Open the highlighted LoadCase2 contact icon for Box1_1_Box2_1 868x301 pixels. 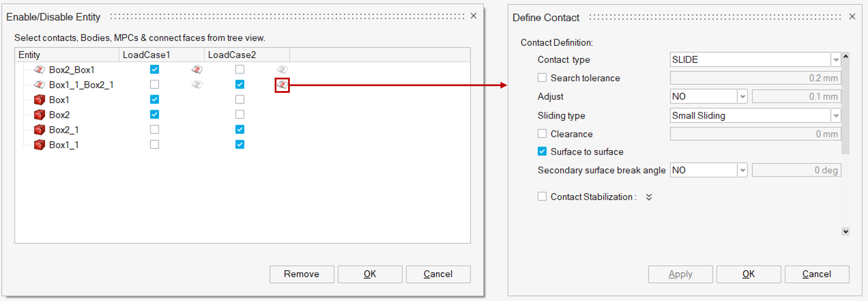[x=282, y=85]
